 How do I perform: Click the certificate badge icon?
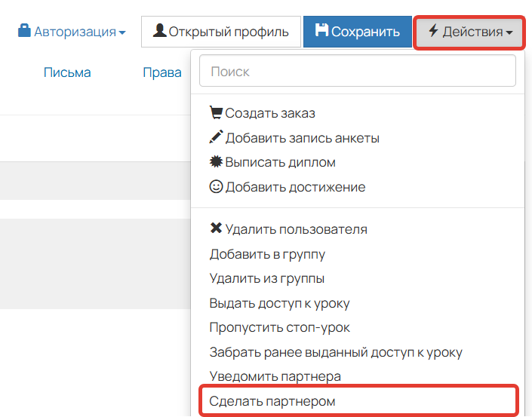coord(216,161)
